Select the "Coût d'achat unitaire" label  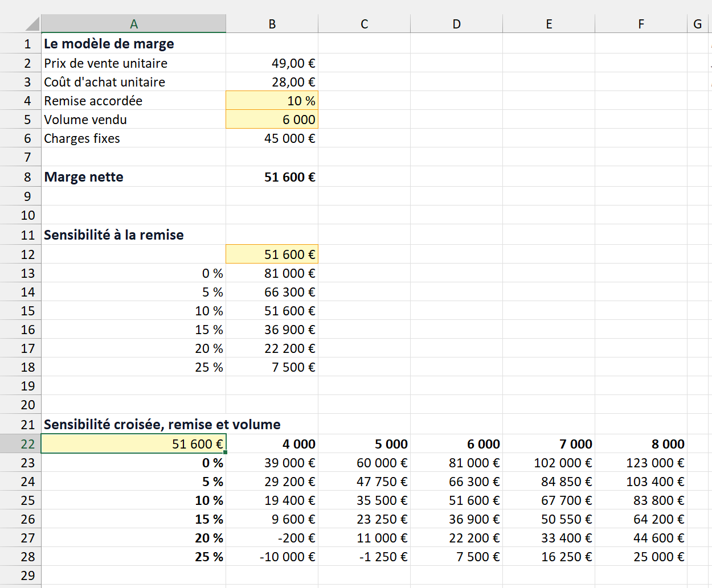pos(105,82)
